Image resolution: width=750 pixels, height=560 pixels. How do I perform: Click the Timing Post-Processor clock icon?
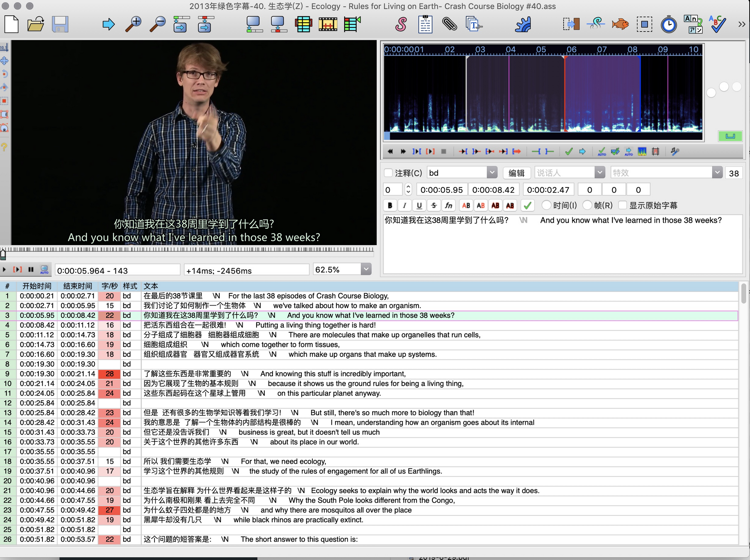[x=669, y=24]
